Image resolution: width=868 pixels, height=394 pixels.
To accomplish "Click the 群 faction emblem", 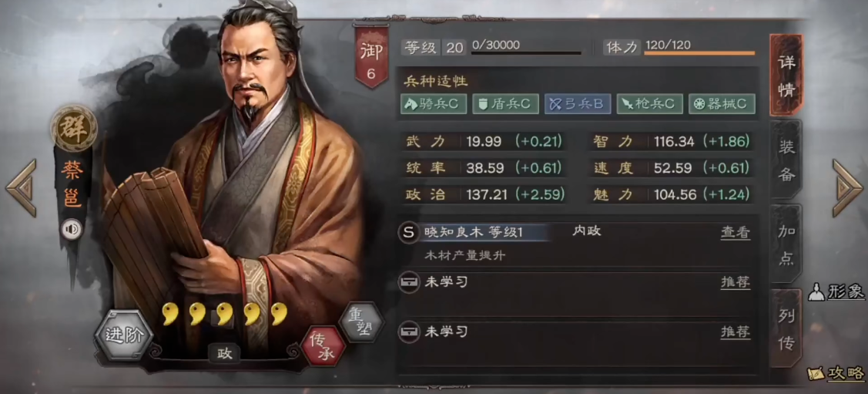I will click(x=74, y=128).
